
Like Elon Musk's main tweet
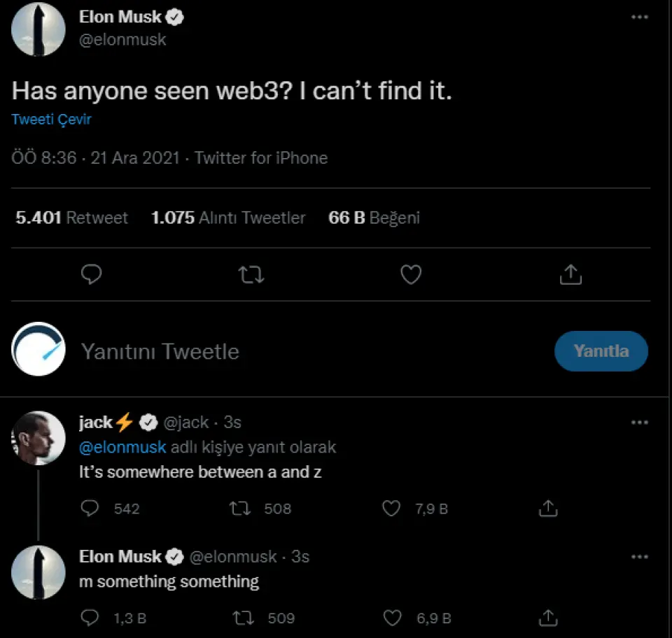click(411, 274)
